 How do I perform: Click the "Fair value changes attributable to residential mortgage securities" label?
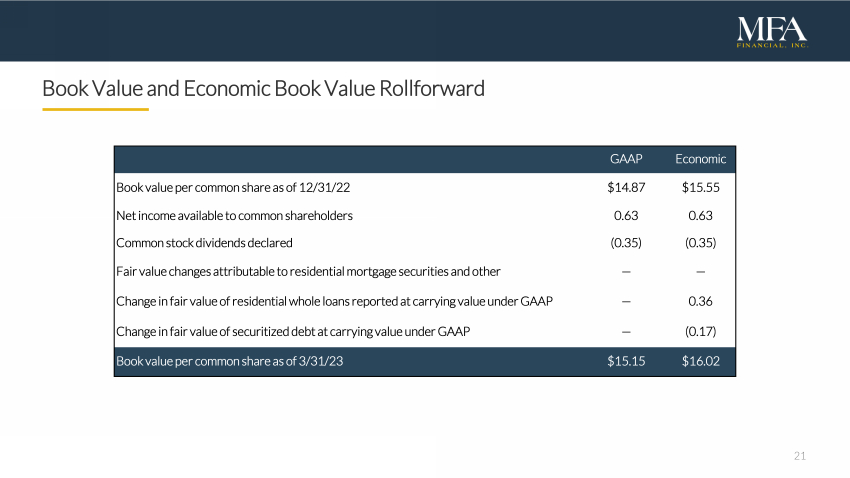pyautogui.click(x=308, y=271)
